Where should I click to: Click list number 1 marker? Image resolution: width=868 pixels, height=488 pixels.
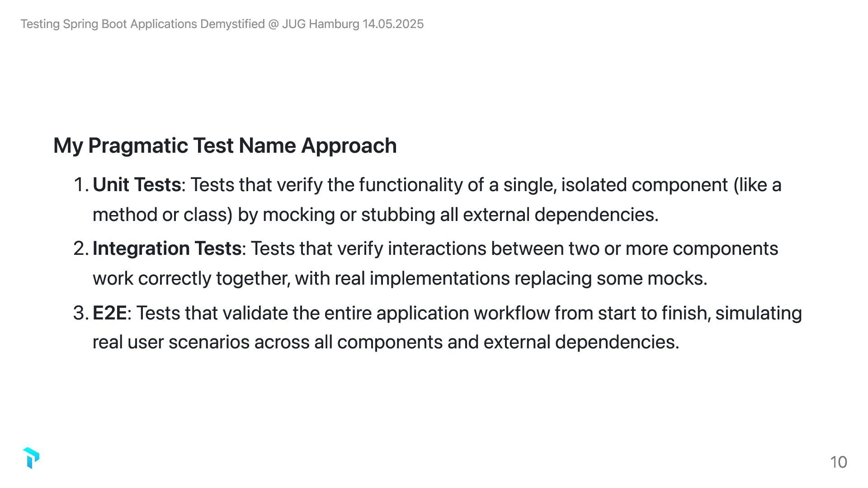click(x=80, y=185)
